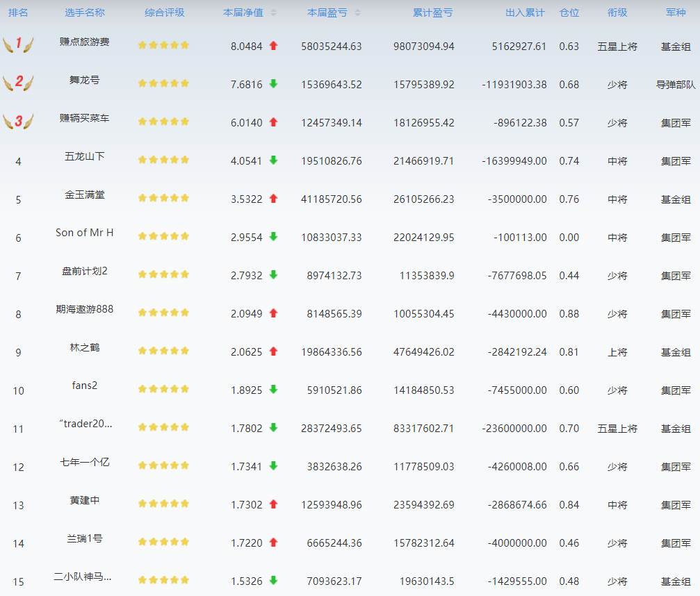
Task: Click 军种 cell 导弹部队
Action: [x=676, y=85]
